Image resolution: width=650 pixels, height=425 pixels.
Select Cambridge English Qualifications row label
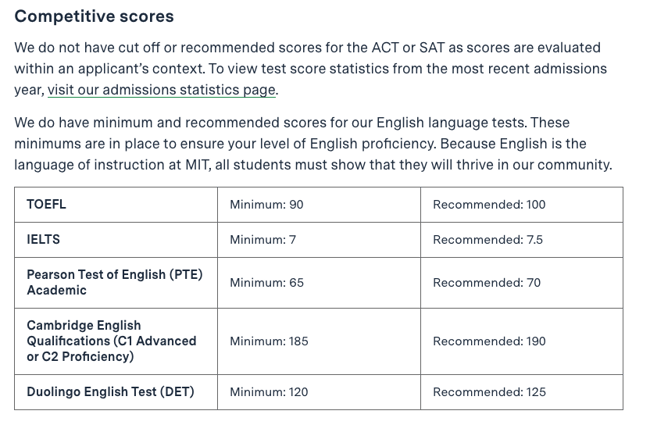point(112,341)
